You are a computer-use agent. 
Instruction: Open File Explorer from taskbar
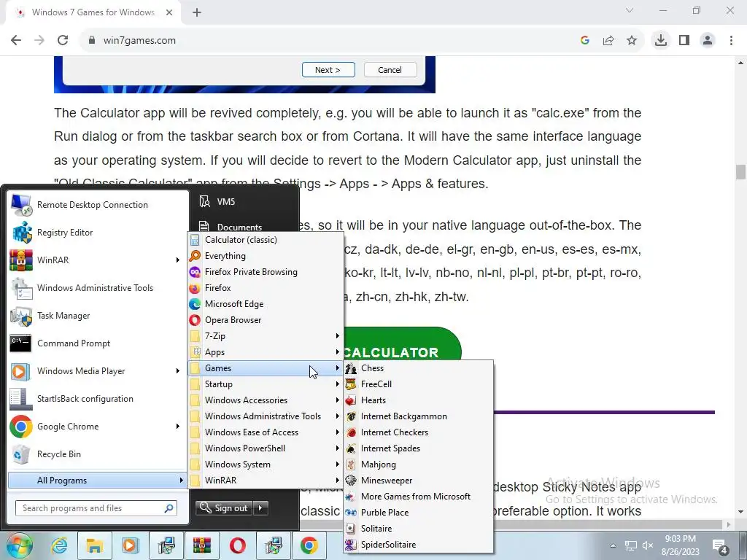click(94, 545)
